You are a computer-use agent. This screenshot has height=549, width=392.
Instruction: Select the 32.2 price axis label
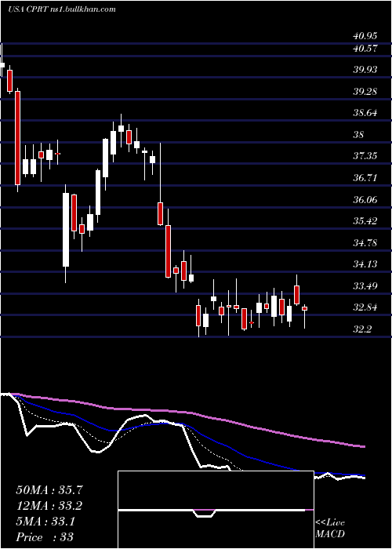coord(361,329)
